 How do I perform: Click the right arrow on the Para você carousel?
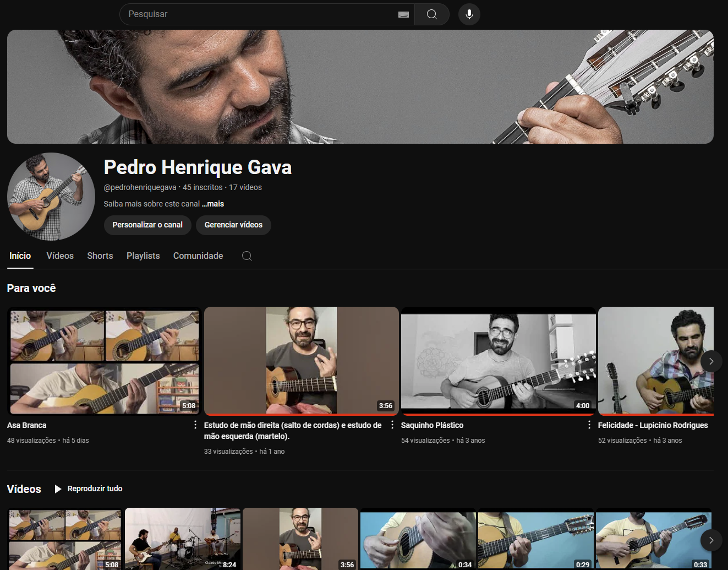pyautogui.click(x=711, y=361)
